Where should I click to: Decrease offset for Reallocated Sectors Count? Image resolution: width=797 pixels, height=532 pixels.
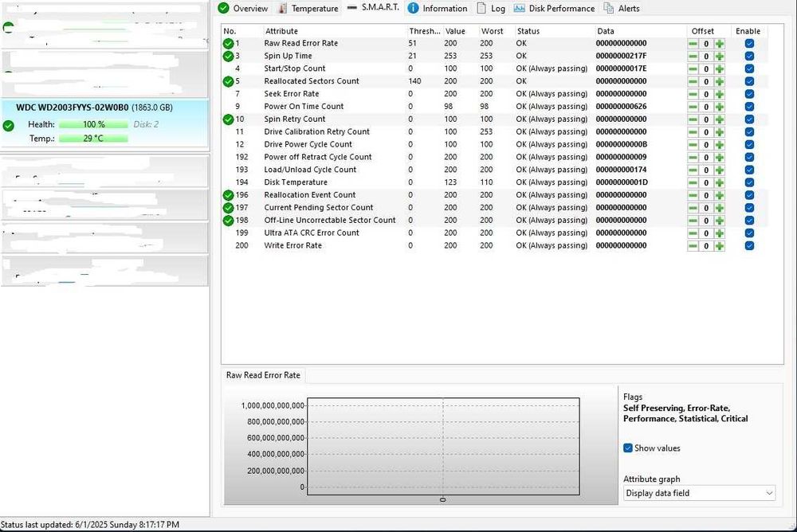(x=693, y=81)
